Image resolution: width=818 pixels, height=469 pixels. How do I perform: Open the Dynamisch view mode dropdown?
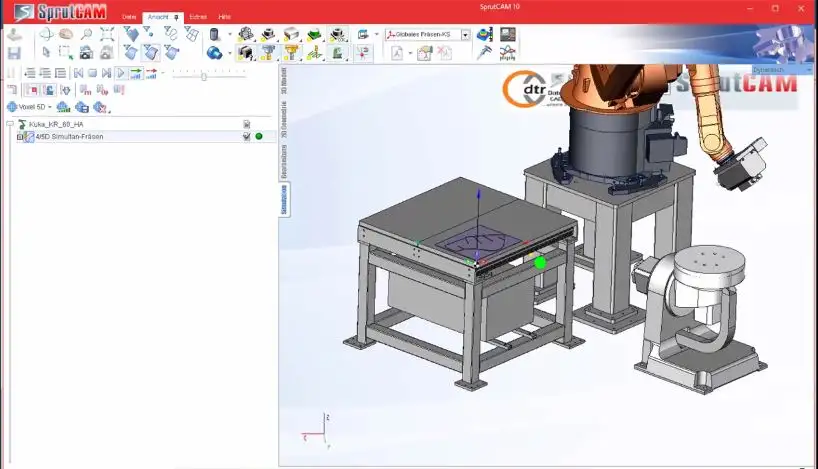pyautogui.click(x=808, y=70)
